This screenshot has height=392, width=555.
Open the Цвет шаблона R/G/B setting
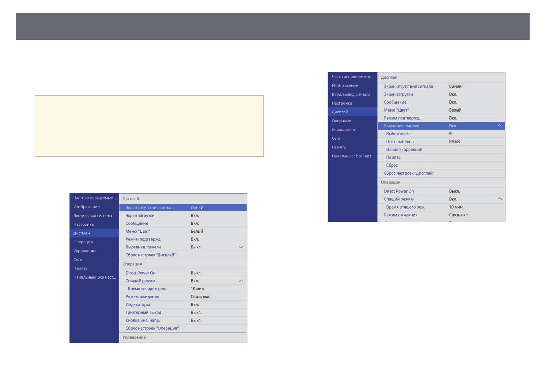(400, 142)
